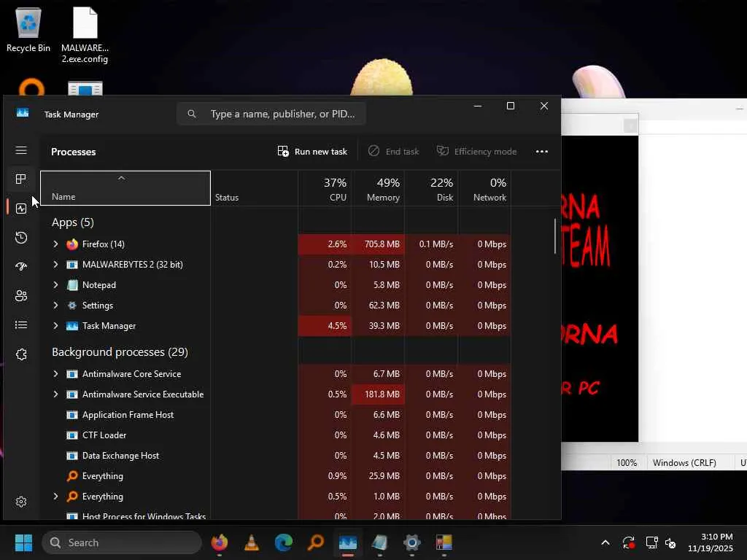This screenshot has width=747, height=560.
Task: Sort processes by the Name column
Action: coord(125,188)
